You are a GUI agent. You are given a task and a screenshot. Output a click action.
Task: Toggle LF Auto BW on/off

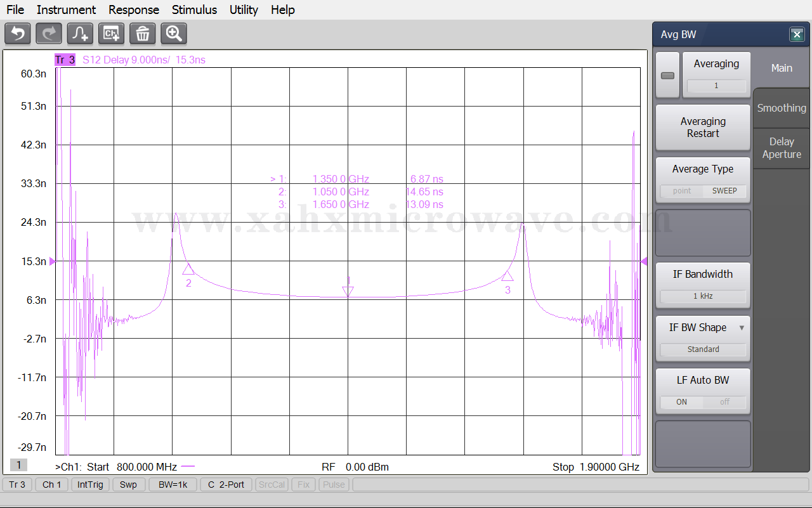703,401
